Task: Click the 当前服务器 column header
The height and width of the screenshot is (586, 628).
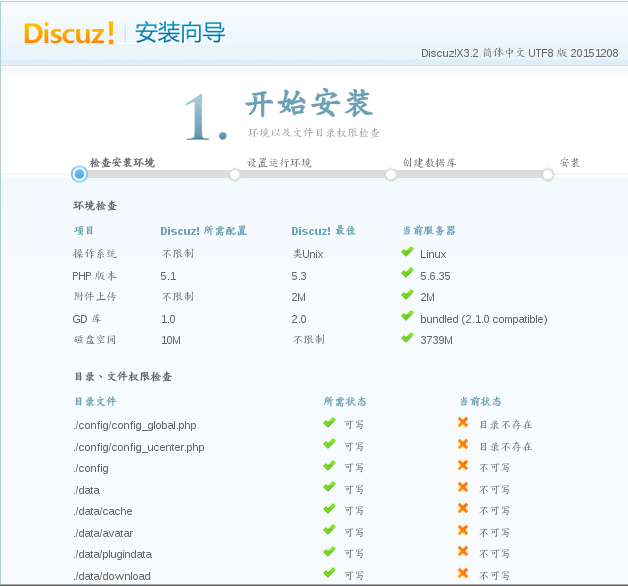Action: 429,231
